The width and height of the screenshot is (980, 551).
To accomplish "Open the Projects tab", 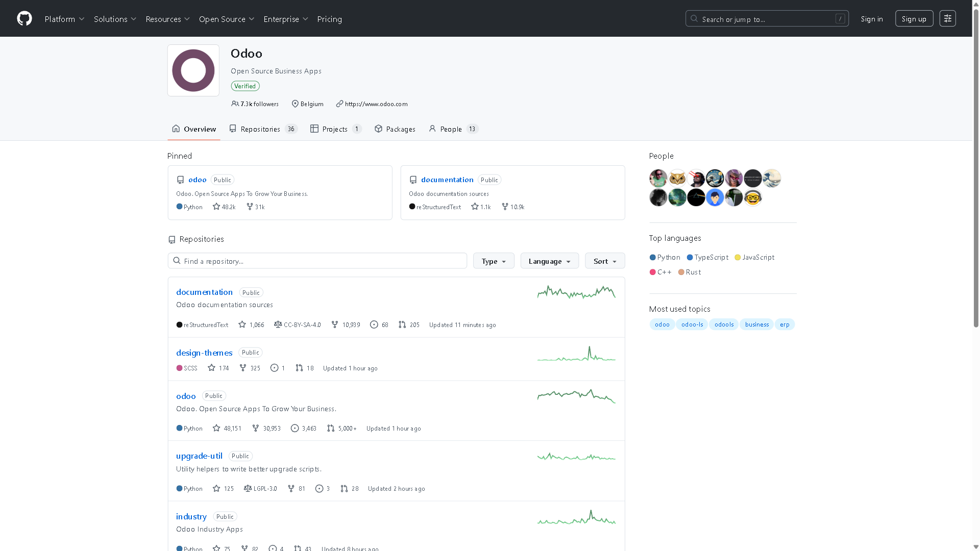I will pyautogui.click(x=335, y=129).
